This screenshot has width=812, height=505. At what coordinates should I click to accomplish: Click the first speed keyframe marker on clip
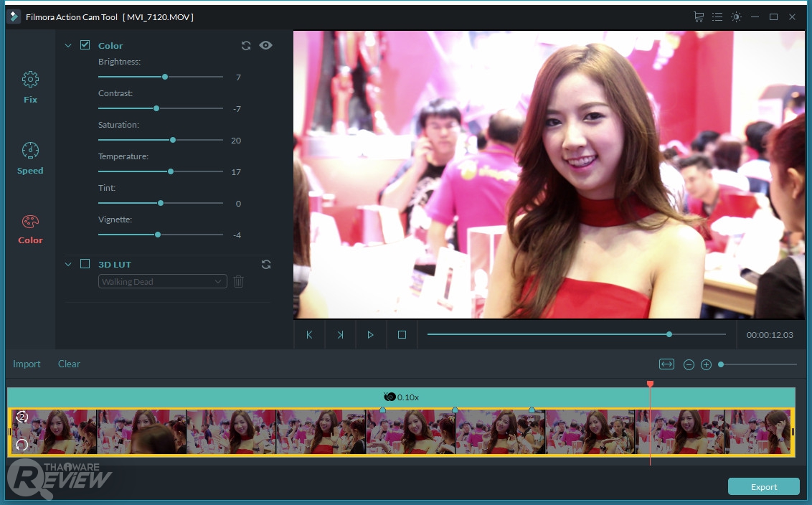click(383, 410)
